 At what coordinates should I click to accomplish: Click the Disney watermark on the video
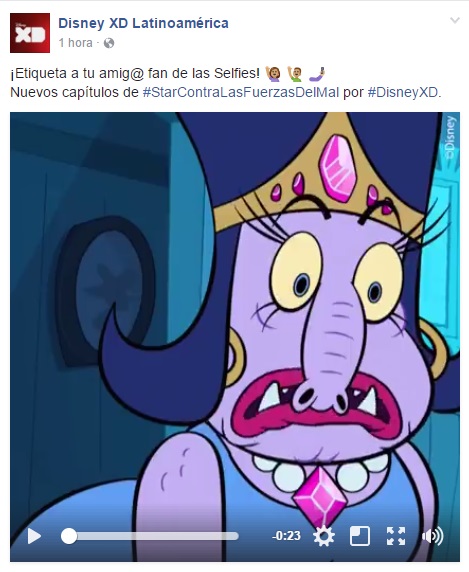451,138
